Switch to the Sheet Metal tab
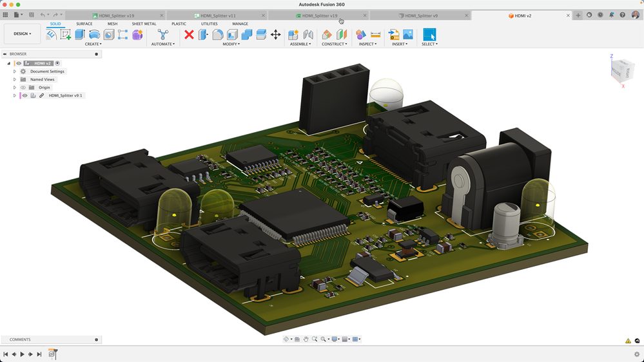This screenshot has height=362, width=644. (144, 24)
